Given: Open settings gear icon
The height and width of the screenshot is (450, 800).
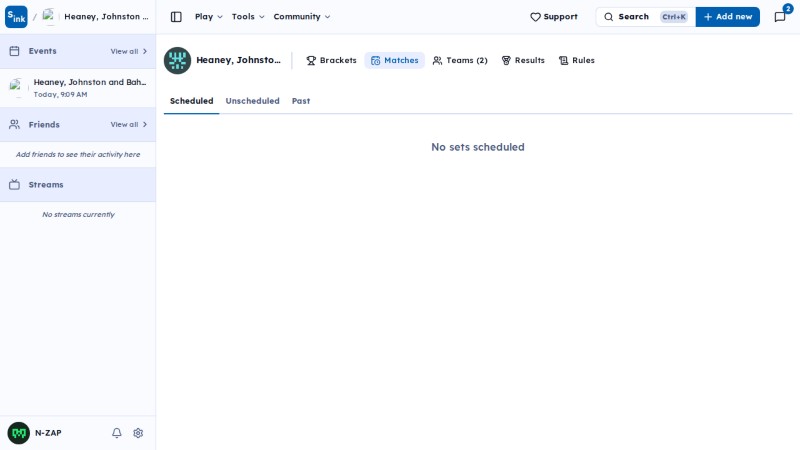Looking at the screenshot, I should (x=138, y=433).
